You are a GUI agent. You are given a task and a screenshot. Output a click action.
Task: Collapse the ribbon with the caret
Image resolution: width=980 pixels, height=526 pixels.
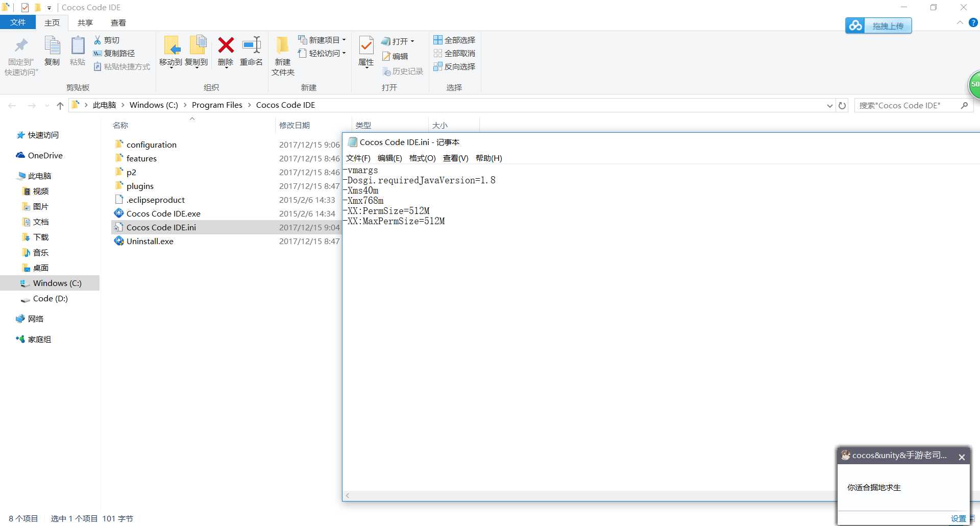960,22
